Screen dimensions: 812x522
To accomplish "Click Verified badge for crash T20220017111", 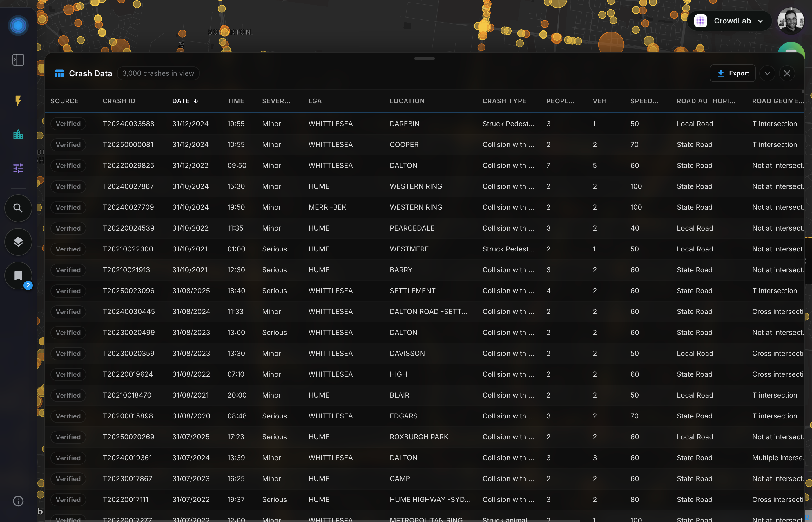I will click(68, 500).
